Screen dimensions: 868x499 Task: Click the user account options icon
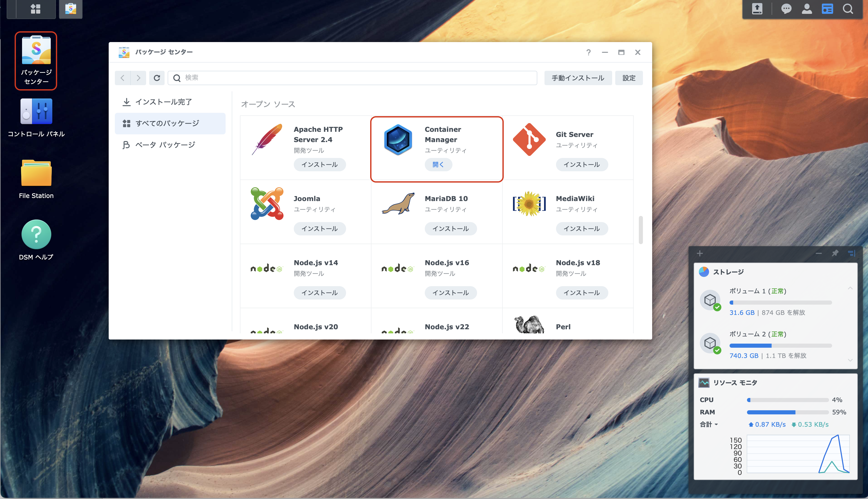pyautogui.click(x=807, y=9)
